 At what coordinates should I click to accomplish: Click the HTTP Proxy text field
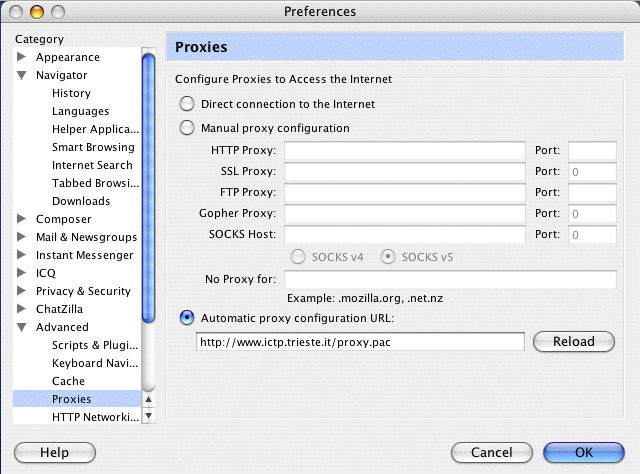405,151
